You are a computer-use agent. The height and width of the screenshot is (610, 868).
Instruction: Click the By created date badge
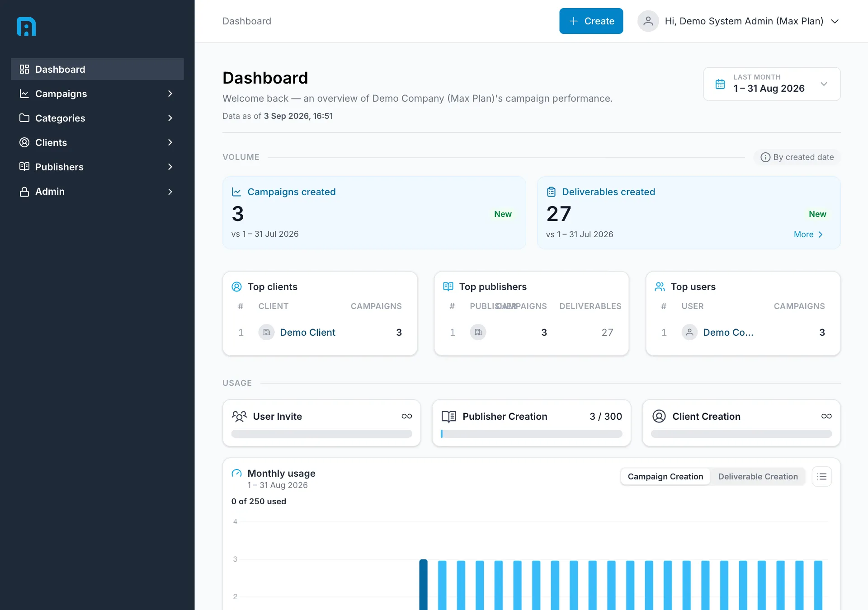797,157
